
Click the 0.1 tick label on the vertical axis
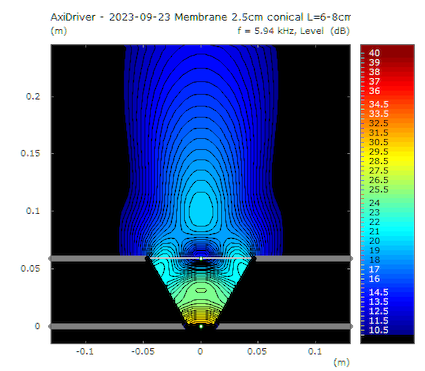(x=33, y=211)
